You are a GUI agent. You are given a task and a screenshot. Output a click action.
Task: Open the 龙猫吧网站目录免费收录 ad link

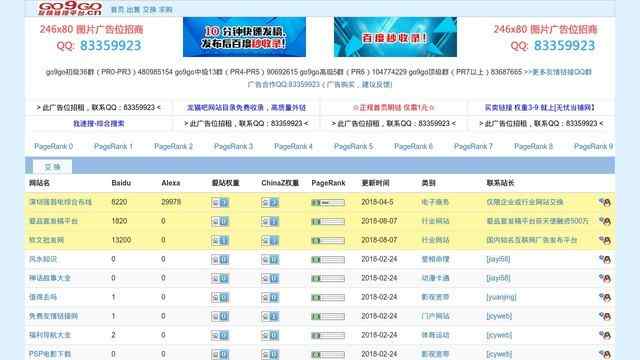click(246, 108)
